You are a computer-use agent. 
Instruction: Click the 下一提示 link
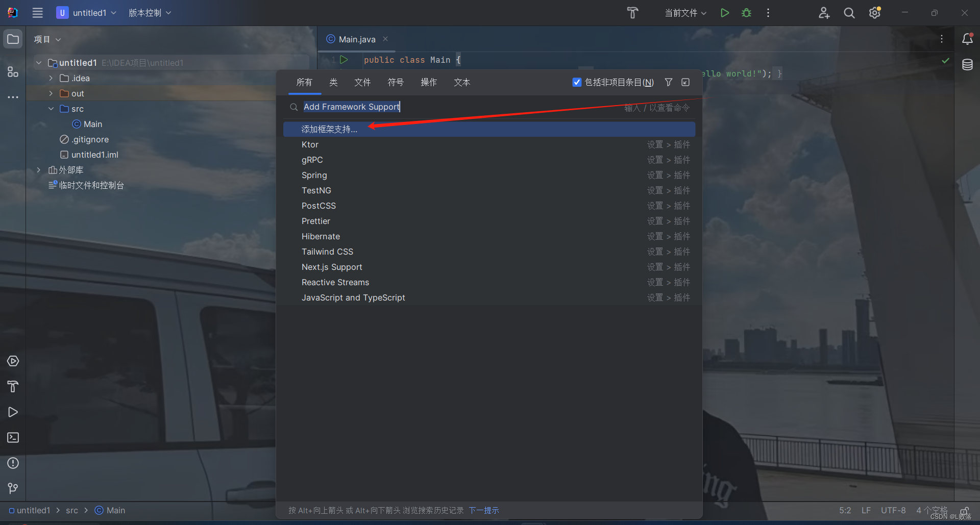pyautogui.click(x=483, y=510)
